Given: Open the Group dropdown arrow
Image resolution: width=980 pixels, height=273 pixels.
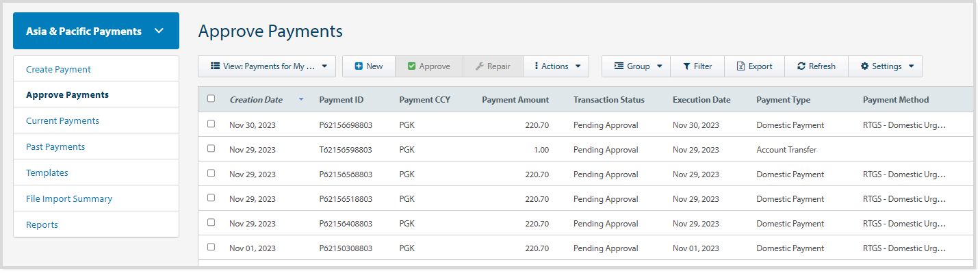Looking at the screenshot, I should pos(660,66).
